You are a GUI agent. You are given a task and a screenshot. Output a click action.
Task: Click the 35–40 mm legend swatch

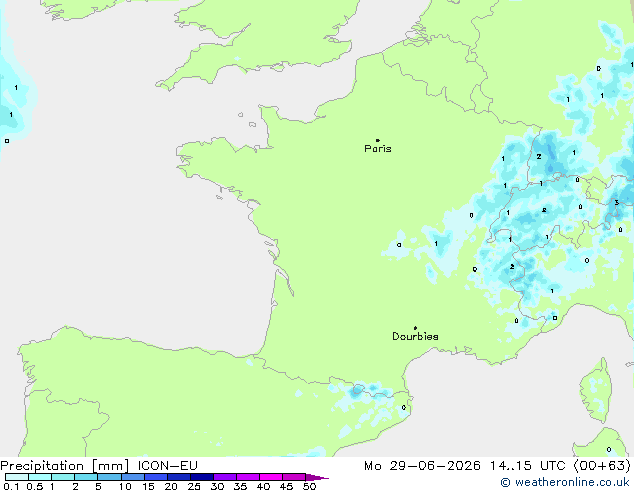[x=248, y=477]
